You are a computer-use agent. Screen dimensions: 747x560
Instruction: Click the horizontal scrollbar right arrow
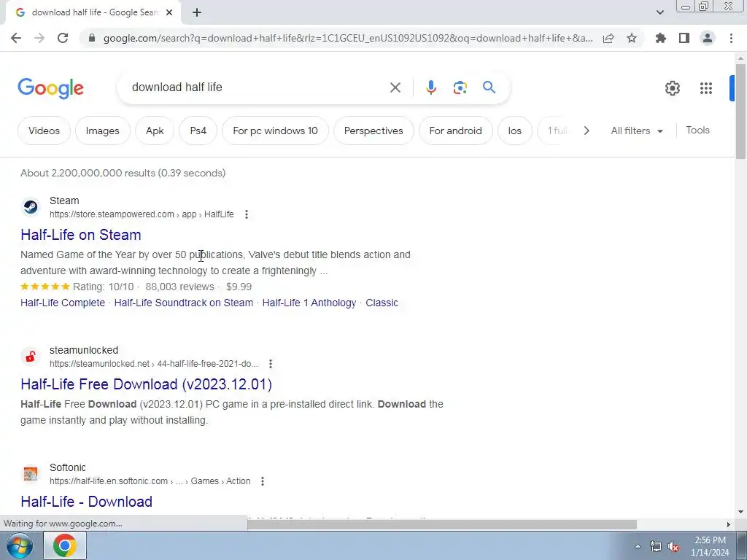pos(728,524)
